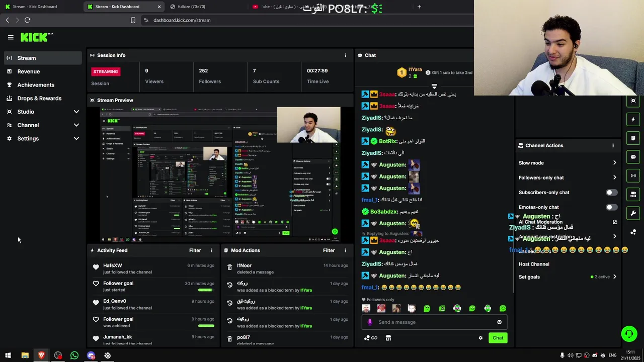Open the emoji picker in chat input

(x=499, y=322)
